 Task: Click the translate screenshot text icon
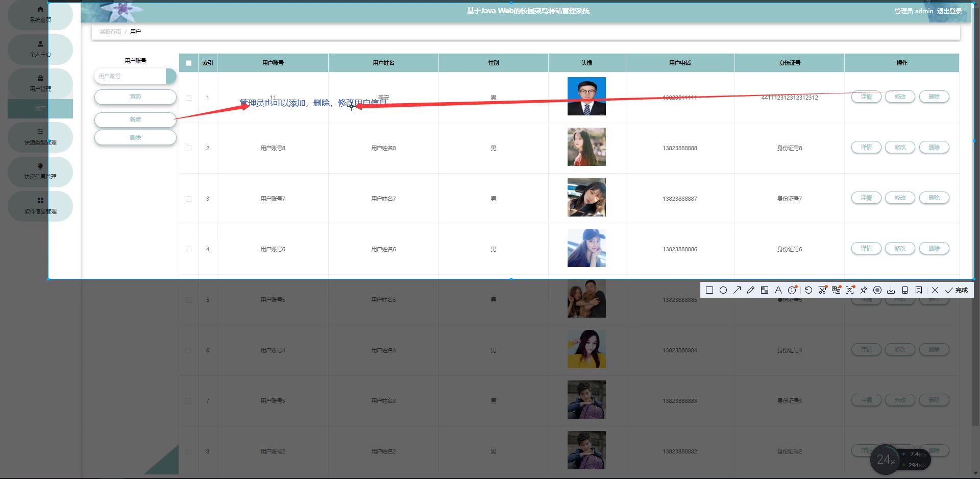tap(836, 290)
